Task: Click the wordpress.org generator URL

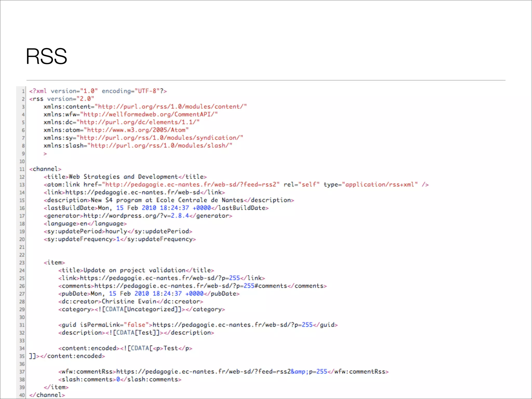Action: [136, 216]
